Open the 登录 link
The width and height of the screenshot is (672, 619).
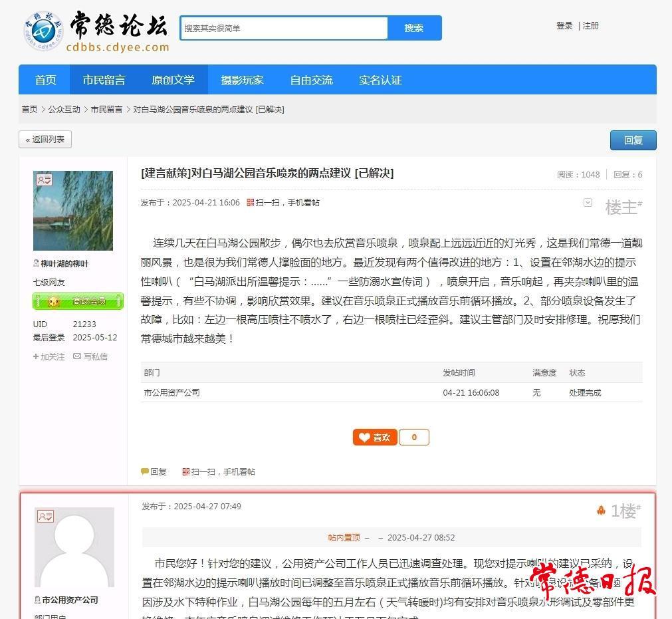564,26
